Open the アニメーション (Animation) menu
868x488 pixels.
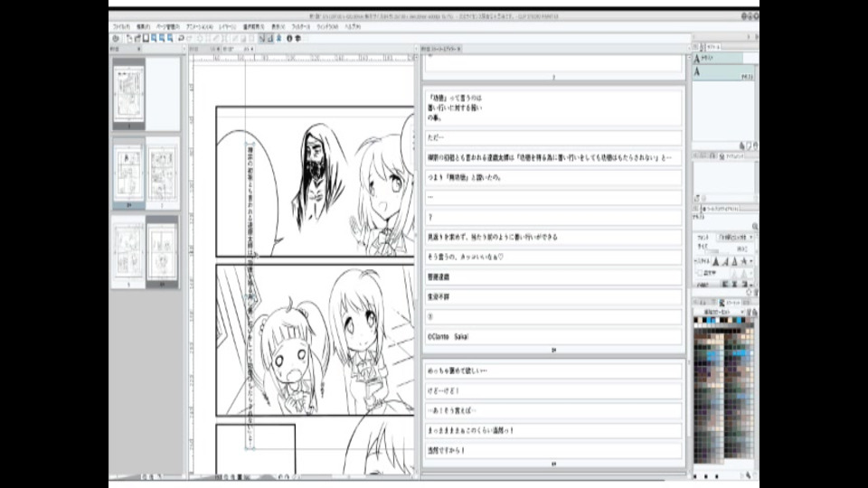[199, 26]
